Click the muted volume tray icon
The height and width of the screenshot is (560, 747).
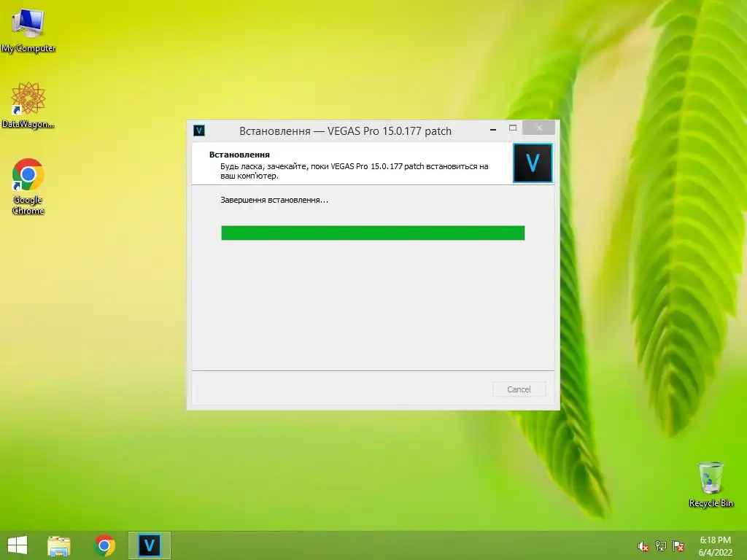643,546
